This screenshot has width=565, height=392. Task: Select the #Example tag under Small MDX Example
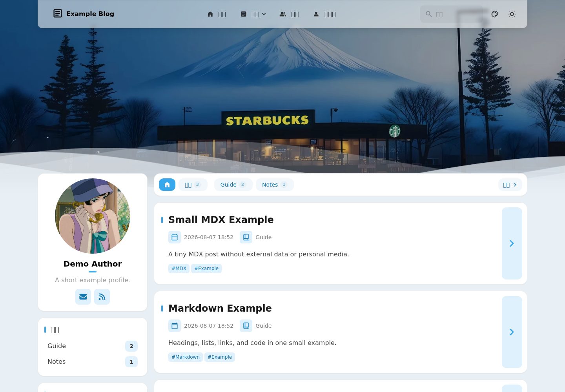coord(206,269)
